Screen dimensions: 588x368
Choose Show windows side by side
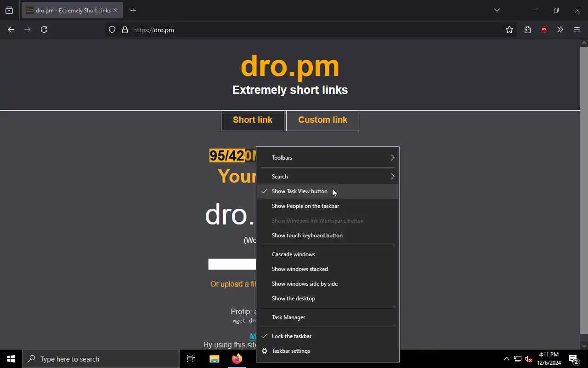pyautogui.click(x=328, y=284)
